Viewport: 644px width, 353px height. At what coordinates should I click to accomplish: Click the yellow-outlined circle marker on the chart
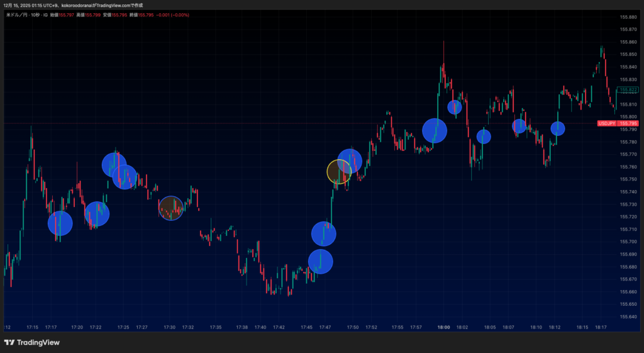click(340, 171)
